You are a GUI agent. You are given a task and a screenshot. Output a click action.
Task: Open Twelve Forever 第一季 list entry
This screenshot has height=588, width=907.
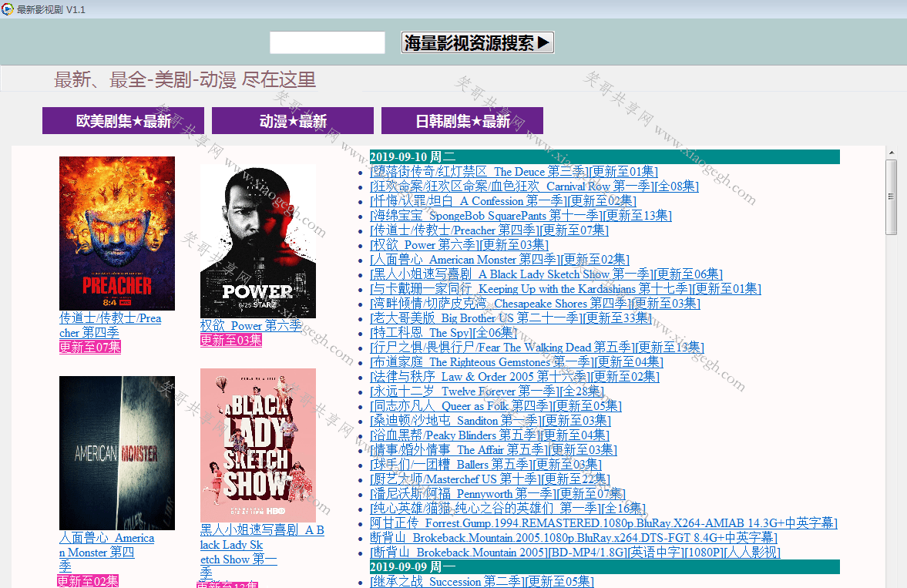pyautogui.click(x=487, y=391)
